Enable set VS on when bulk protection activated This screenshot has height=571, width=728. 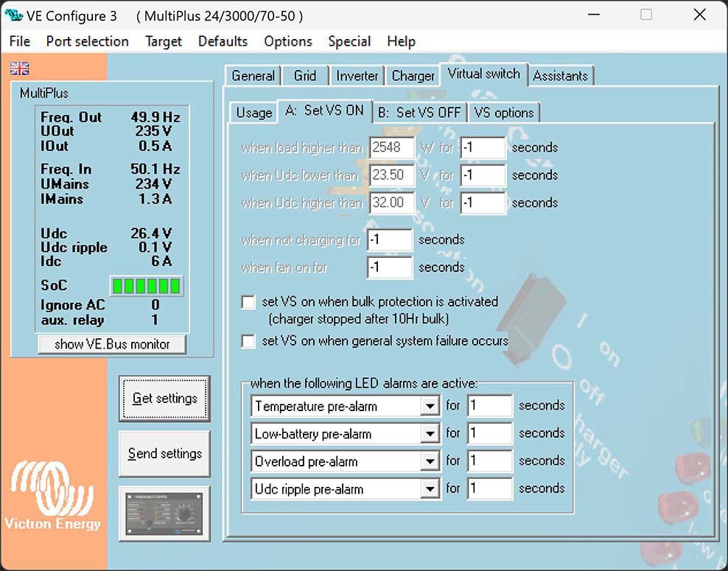[x=249, y=302]
